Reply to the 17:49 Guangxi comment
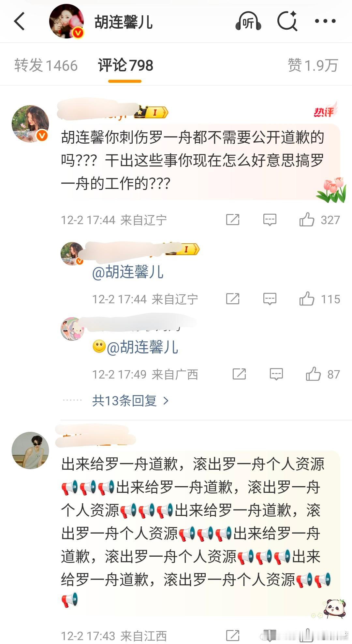This screenshot has height=644, width=352. tap(276, 374)
